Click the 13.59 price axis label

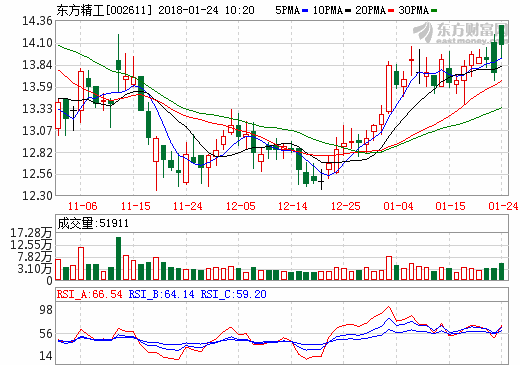click(x=37, y=87)
